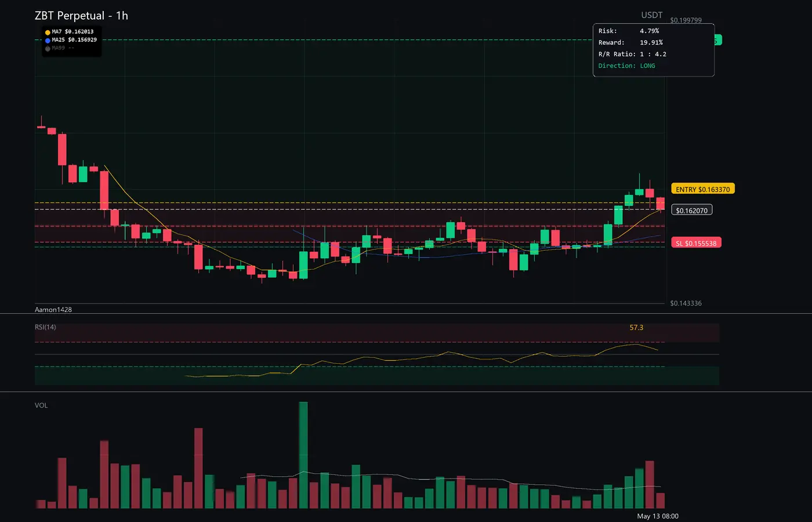This screenshot has width=812, height=522.
Task: Click the Reward 19.91% value
Action: pyautogui.click(x=651, y=42)
